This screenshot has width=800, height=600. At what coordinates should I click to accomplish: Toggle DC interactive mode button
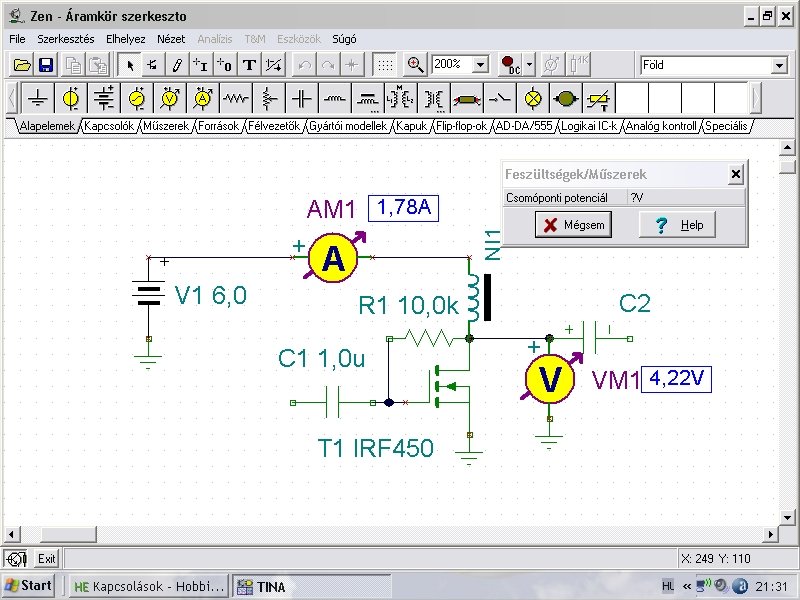pos(510,65)
